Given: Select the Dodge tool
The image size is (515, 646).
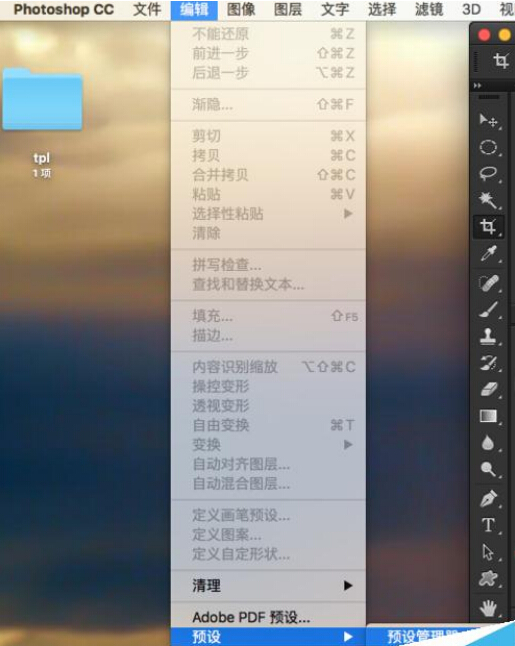Looking at the screenshot, I should [488, 469].
